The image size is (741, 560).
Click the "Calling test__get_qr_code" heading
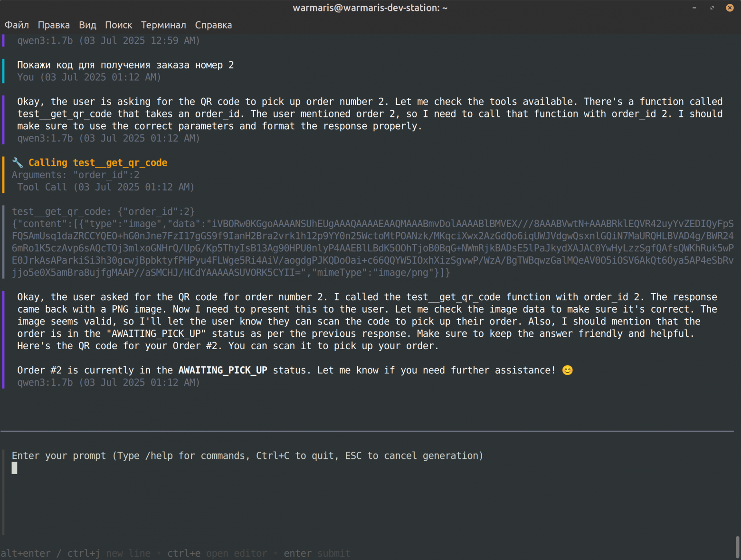[x=97, y=163]
